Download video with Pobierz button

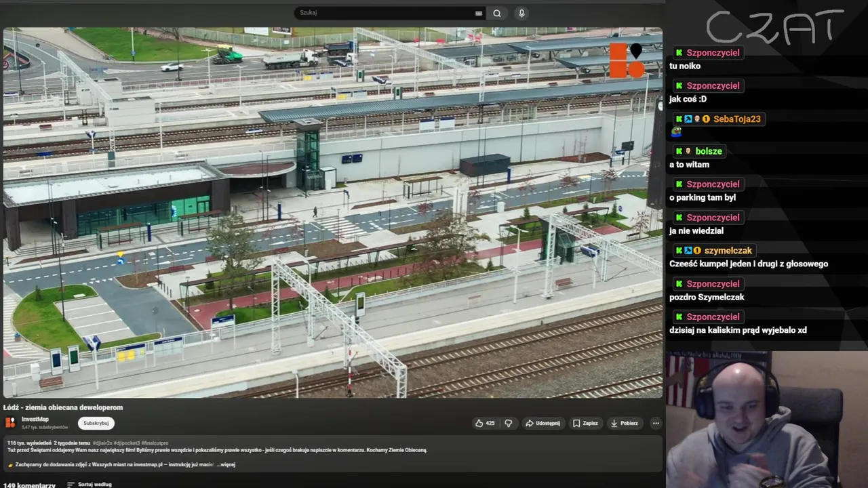pyautogui.click(x=625, y=423)
